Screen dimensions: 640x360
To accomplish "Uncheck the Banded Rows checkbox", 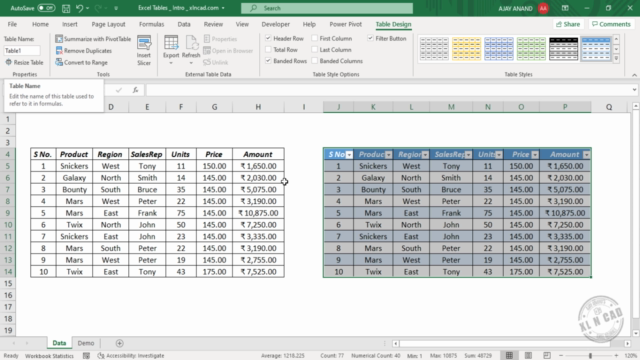I will (x=268, y=61).
